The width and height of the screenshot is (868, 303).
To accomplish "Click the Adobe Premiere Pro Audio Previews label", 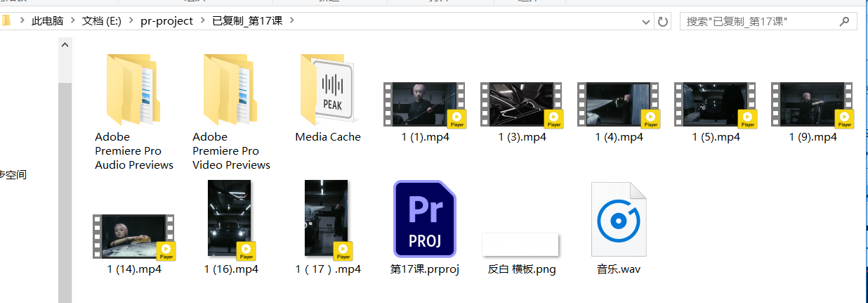I will [134, 151].
